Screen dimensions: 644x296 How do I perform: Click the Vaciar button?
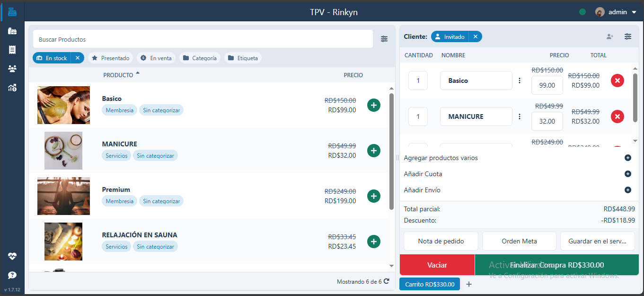[x=437, y=265]
